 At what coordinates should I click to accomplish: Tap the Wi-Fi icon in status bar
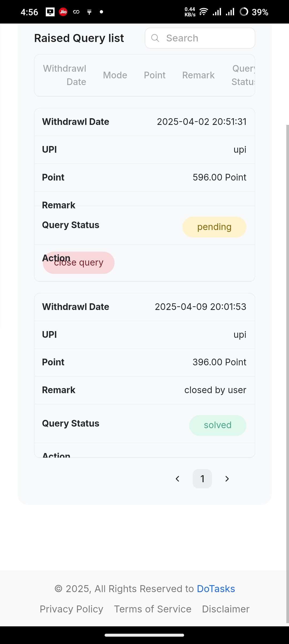204,12
